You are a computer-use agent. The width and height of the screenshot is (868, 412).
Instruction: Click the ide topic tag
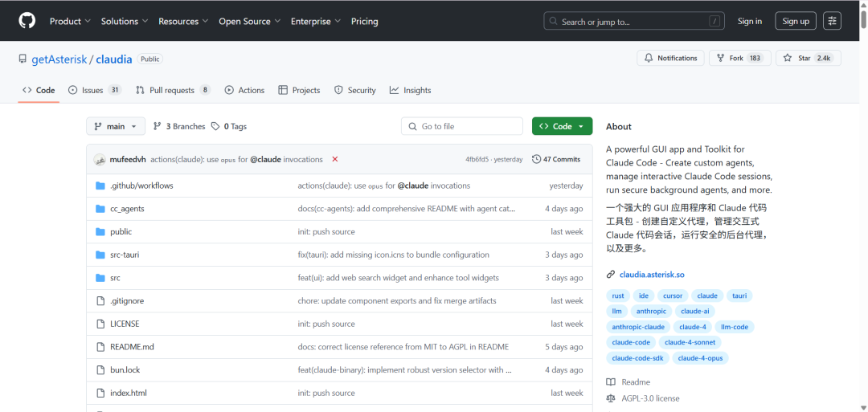(x=643, y=296)
